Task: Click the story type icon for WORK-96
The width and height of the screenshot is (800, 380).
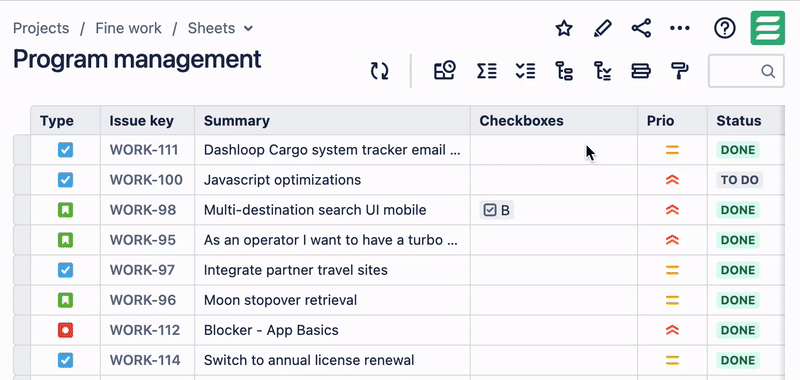Action: tap(65, 300)
